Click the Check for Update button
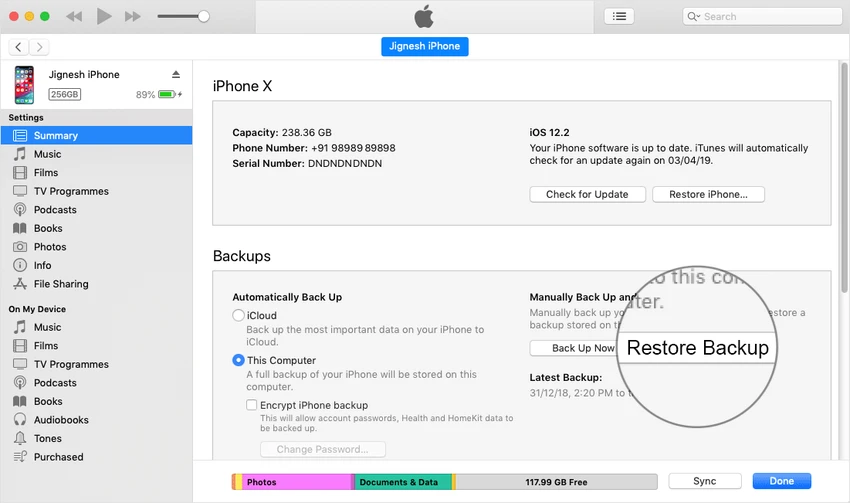 click(x=587, y=195)
